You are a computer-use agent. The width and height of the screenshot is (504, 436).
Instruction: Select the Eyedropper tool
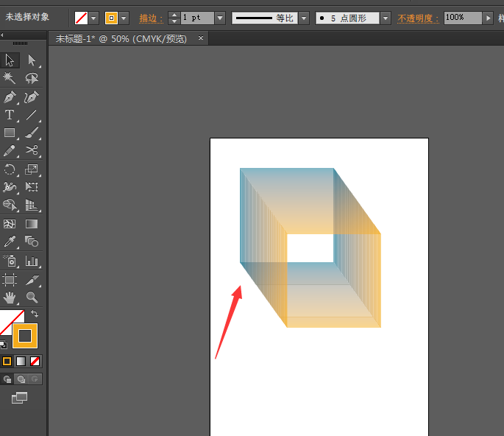point(10,242)
